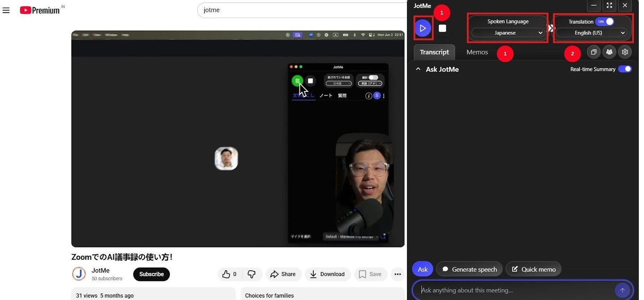Click the Ask button in JotMe

[x=423, y=269]
